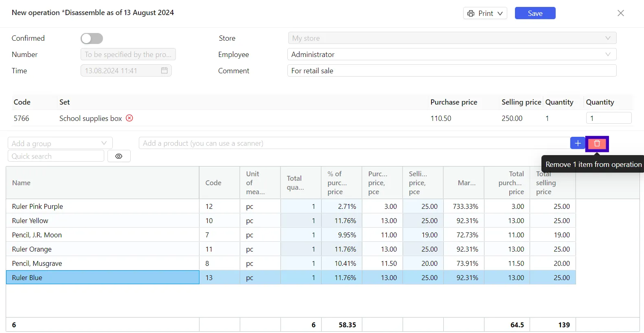644x333 pixels.
Task: Save the disassemble operation
Action: 535,13
